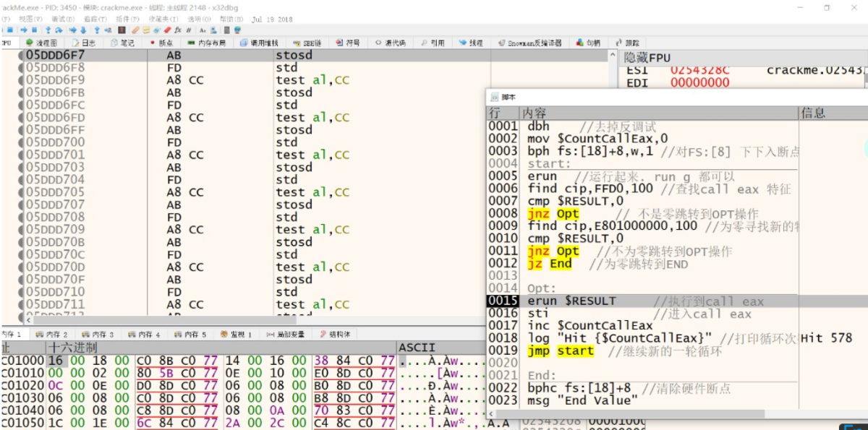Click the blue Stop debugging toolbar icon
Viewport: 868px width, 430px height.
point(10,30)
